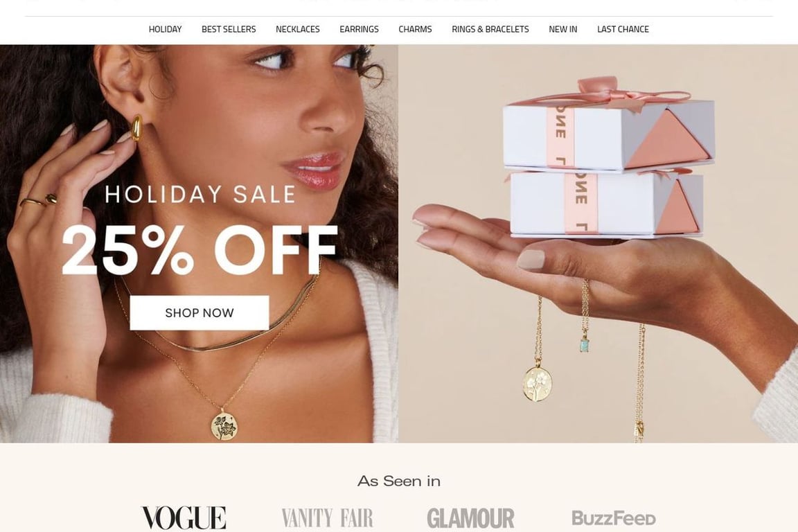This screenshot has height=532, width=798.
Task: Click the flower pendant on model's necklace
Action: [x=224, y=425]
